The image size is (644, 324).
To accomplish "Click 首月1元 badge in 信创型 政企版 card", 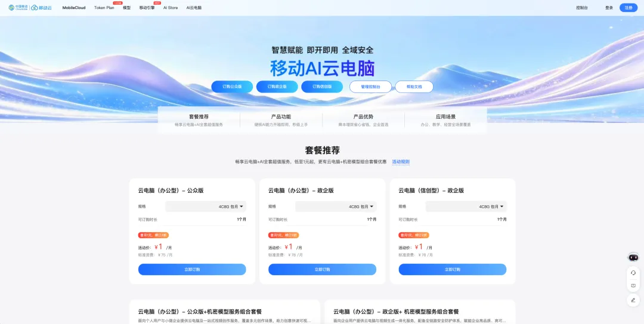I will tap(414, 235).
